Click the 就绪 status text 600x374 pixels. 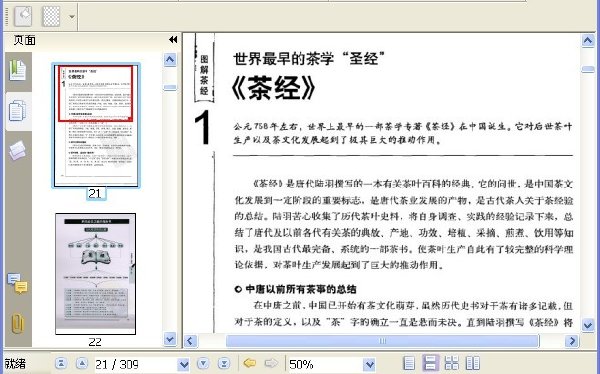15,364
